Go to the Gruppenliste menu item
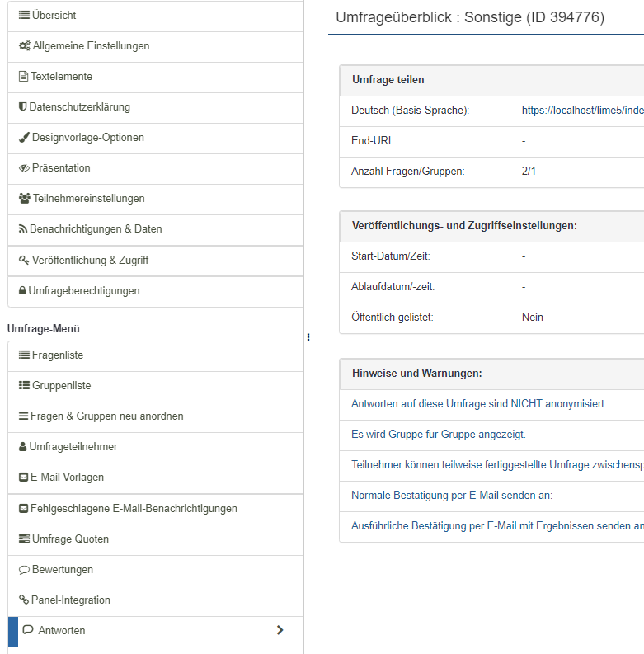The width and height of the screenshot is (644, 654). pos(62,386)
